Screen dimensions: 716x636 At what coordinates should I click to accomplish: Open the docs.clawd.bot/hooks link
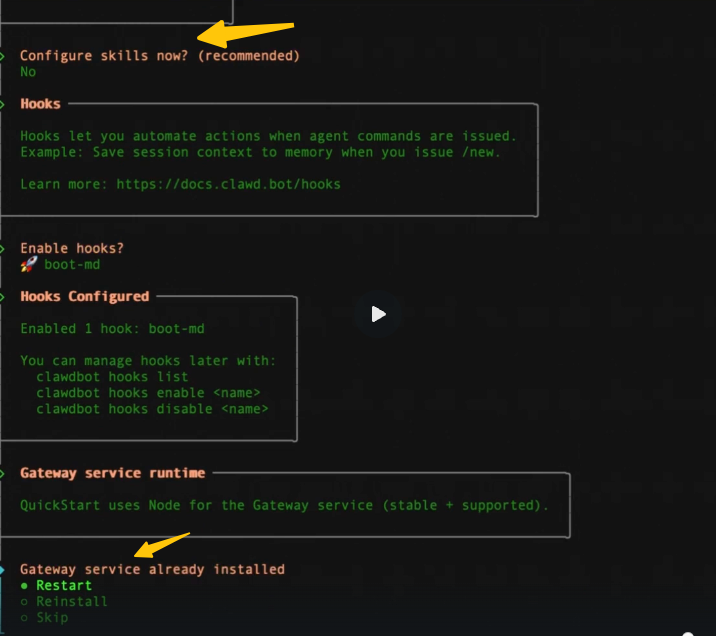pyautogui.click(x=228, y=184)
